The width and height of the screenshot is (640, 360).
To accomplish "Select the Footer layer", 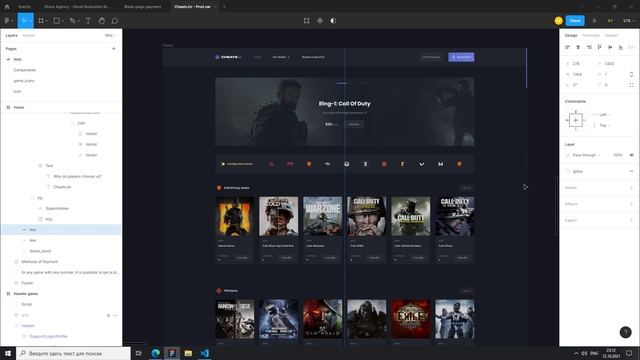I will point(27,283).
